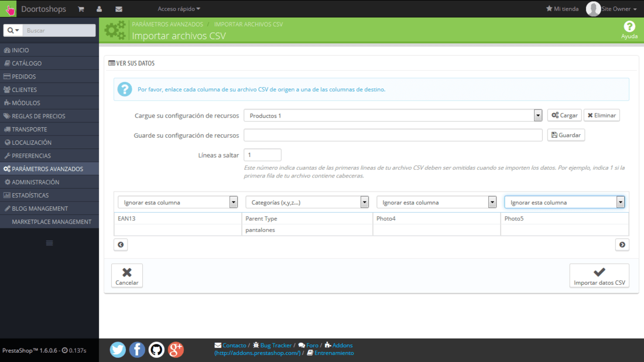Click the PARÁMETROS AVANZADOS breadcrumb
Screen dimensions: 644x362
coord(167,24)
